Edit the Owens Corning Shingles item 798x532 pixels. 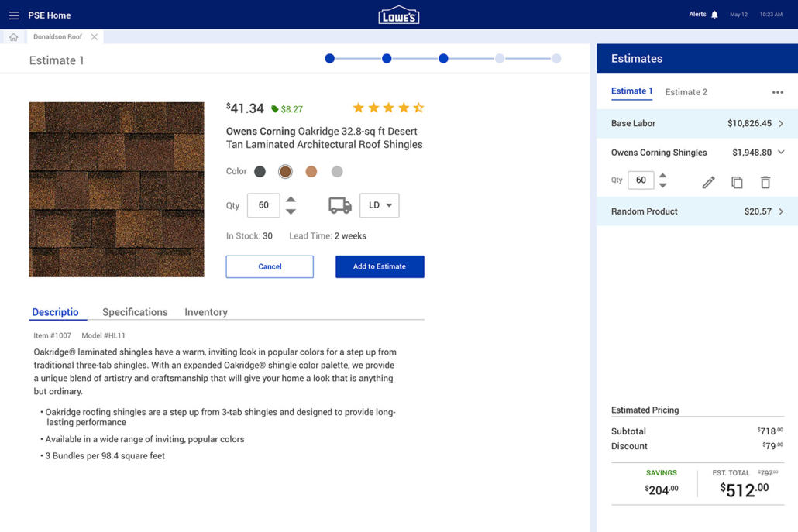point(708,182)
